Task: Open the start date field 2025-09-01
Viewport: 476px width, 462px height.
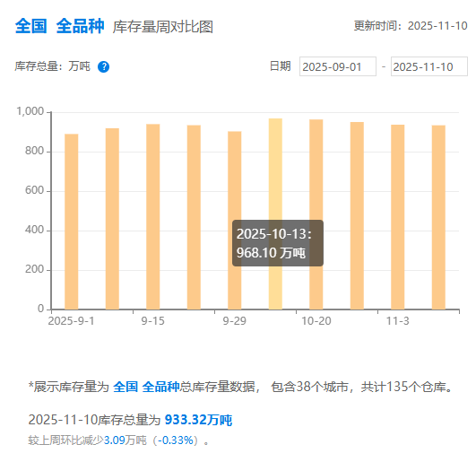Action: coord(338,66)
